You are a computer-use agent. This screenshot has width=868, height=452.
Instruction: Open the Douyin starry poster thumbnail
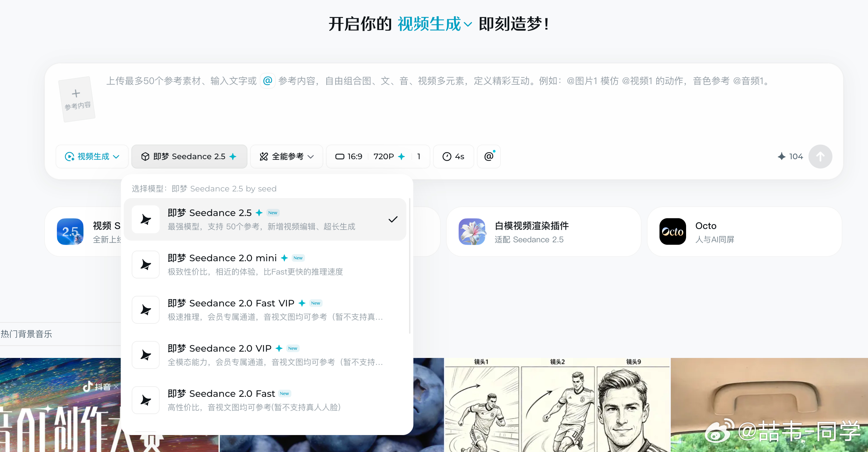(60, 405)
